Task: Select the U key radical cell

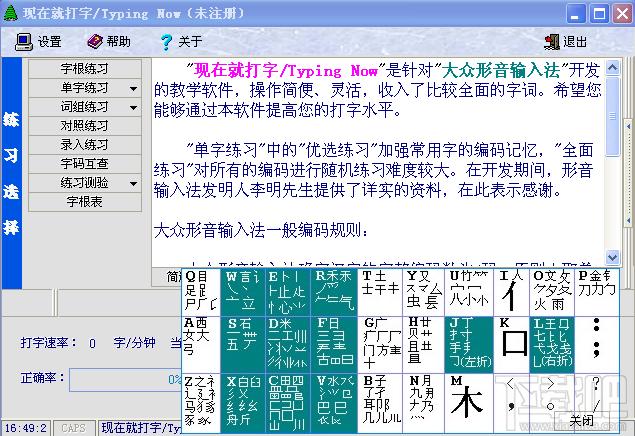Action: tap(469, 292)
